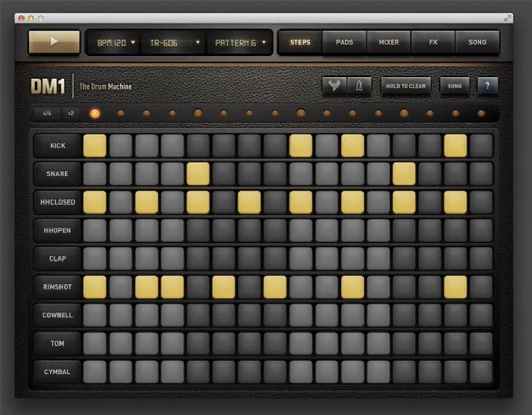
Task: Enable the HHOpen row's first step
Action: pyautogui.click(x=95, y=230)
